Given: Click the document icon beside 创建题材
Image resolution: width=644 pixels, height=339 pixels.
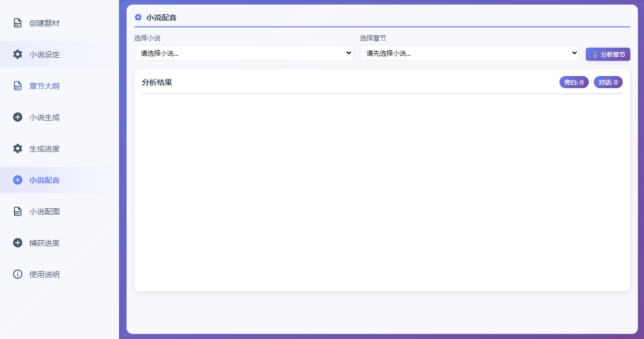Looking at the screenshot, I should [18, 23].
